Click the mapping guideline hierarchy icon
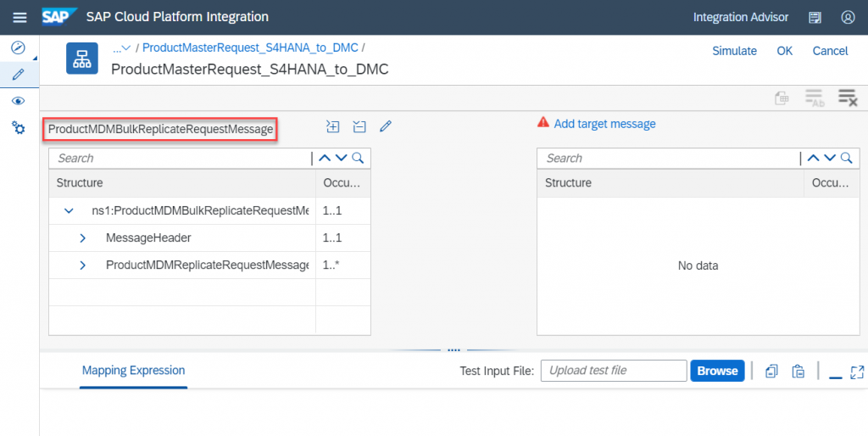The height and width of the screenshot is (436, 868). point(82,59)
